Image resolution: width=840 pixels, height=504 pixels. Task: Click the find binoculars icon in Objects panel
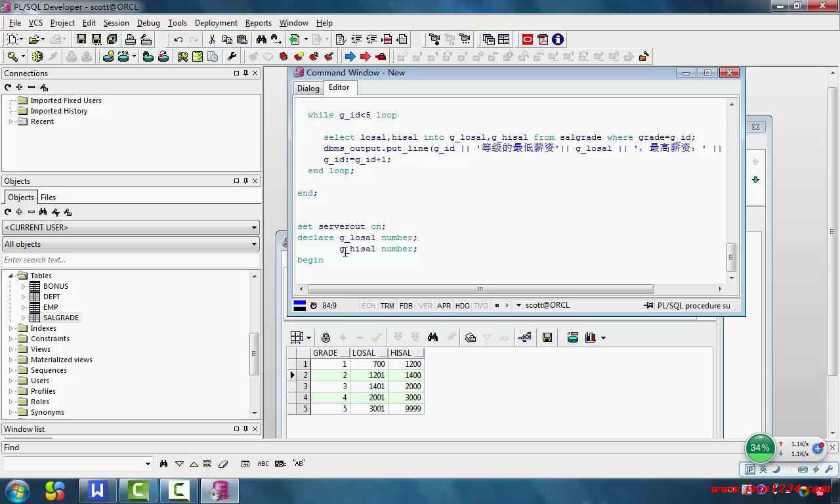point(43,212)
